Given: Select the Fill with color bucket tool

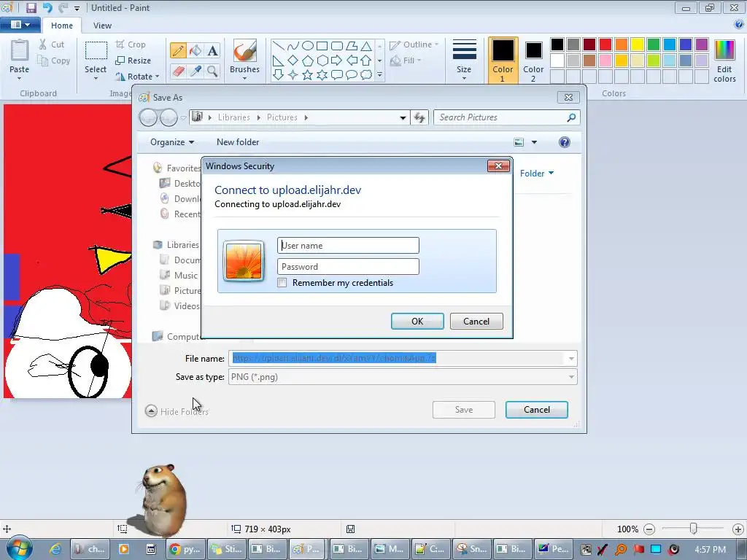Looking at the screenshot, I should tap(196, 50).
